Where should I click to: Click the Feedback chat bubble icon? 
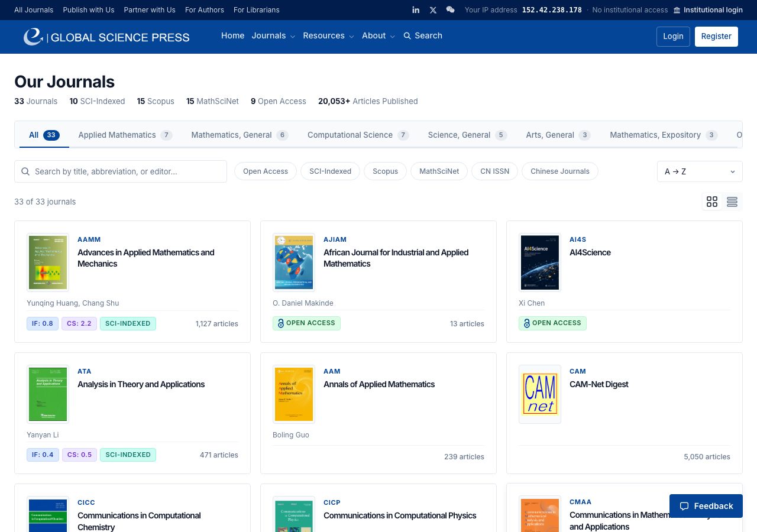pos(684,506)
